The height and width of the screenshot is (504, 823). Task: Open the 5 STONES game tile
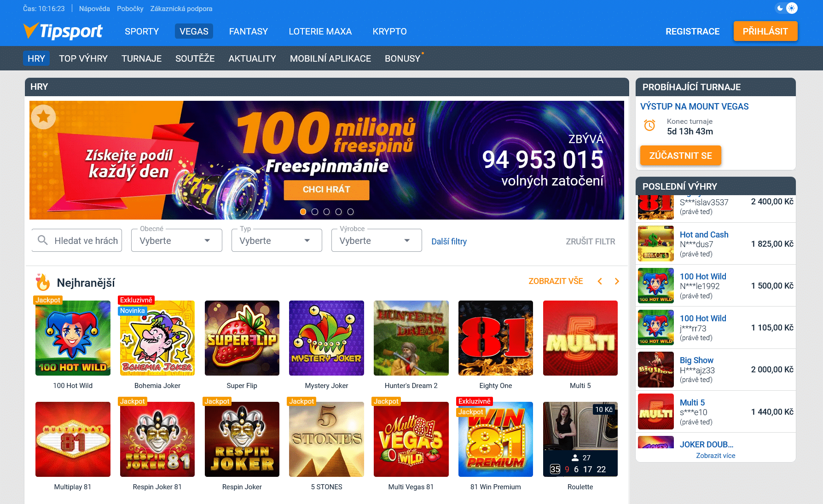(326, 439)
